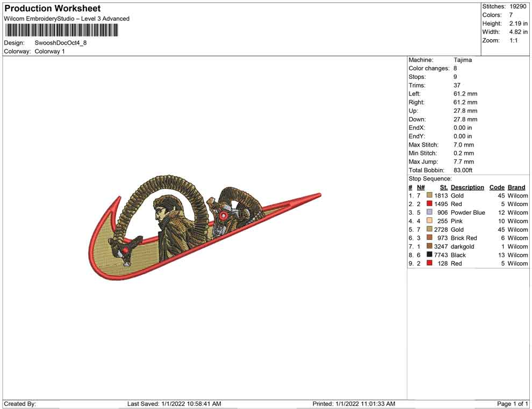
Task: Click the Powder Blue 906 swatch
Action: pos(429,212)
